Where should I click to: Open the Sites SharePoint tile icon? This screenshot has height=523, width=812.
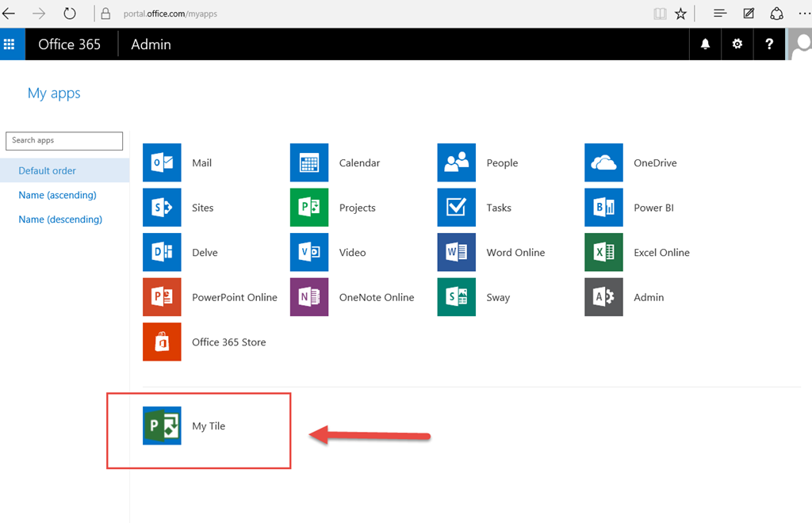[x=162, y=208]
